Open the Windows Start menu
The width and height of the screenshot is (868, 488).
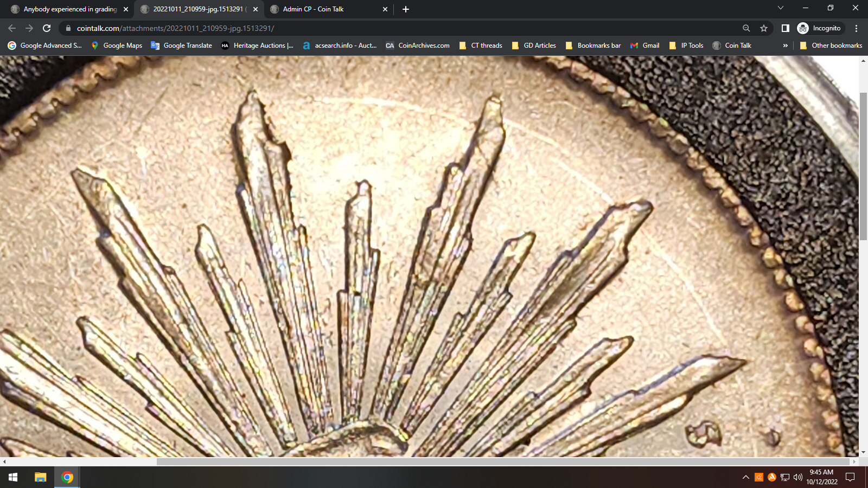(x=13, y=477)
